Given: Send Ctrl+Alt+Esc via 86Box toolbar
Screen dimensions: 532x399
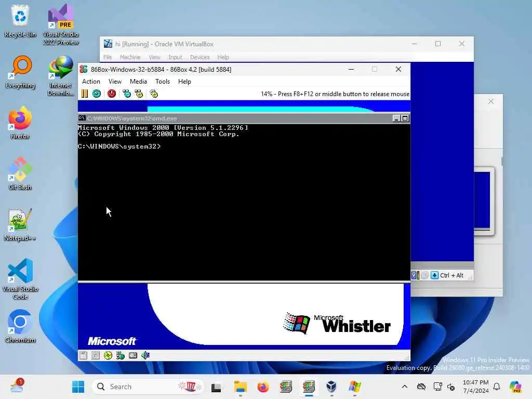Looking at the screenshot, I should tap(139, 94).
